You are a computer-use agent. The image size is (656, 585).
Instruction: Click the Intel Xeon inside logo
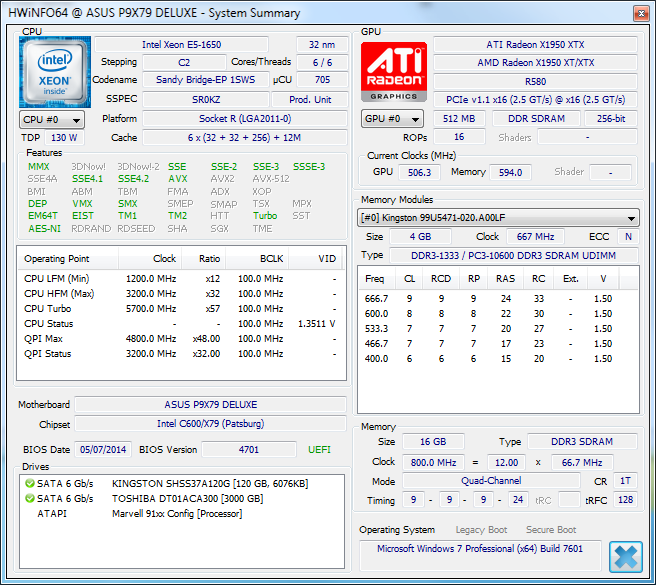click(x=55, y=72)
